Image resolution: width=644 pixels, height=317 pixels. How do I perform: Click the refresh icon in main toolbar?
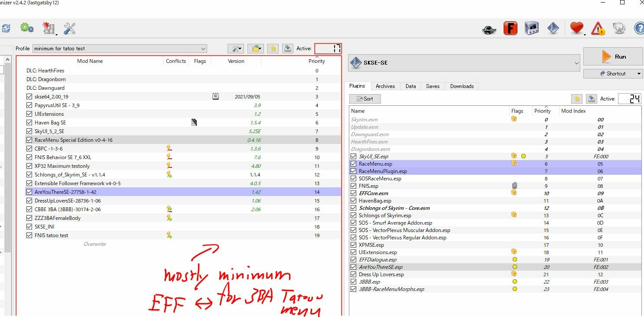tap(5, 29)
